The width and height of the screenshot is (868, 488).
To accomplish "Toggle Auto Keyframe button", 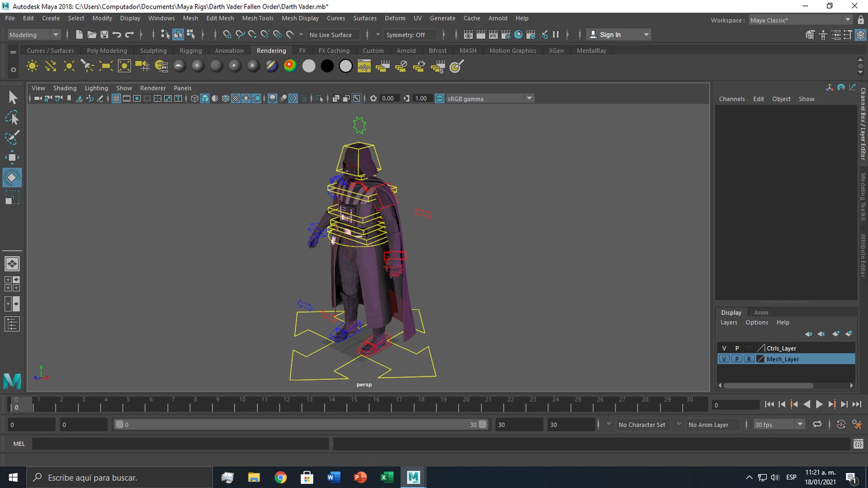I will pyautogui.click(x=841, y=425).
